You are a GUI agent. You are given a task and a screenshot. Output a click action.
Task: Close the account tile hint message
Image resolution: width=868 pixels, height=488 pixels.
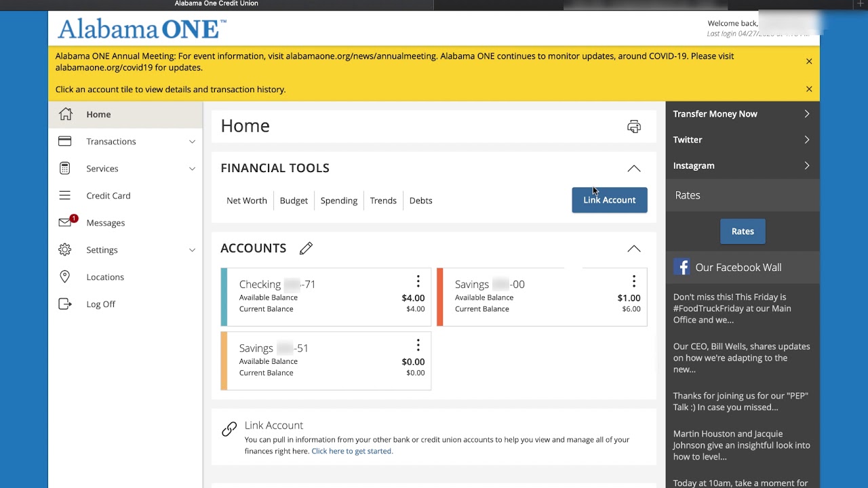(808, 89)
